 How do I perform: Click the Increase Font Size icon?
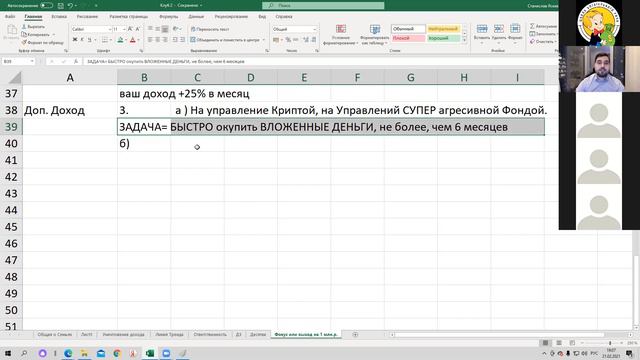click(130, 29)
